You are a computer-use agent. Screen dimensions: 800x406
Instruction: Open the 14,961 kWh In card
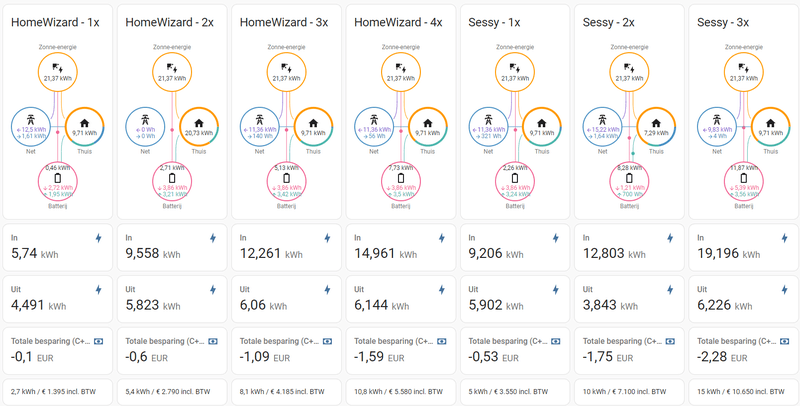pos(399,247)
